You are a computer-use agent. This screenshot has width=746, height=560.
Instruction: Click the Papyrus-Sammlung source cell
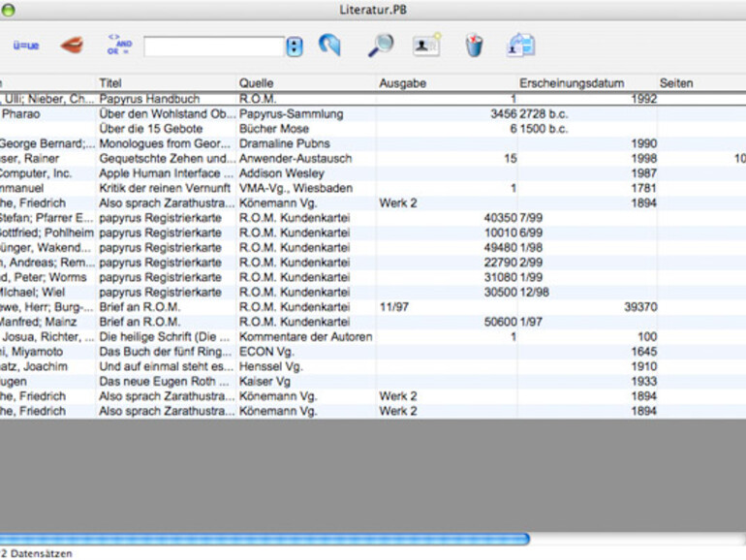pos(292,113)
